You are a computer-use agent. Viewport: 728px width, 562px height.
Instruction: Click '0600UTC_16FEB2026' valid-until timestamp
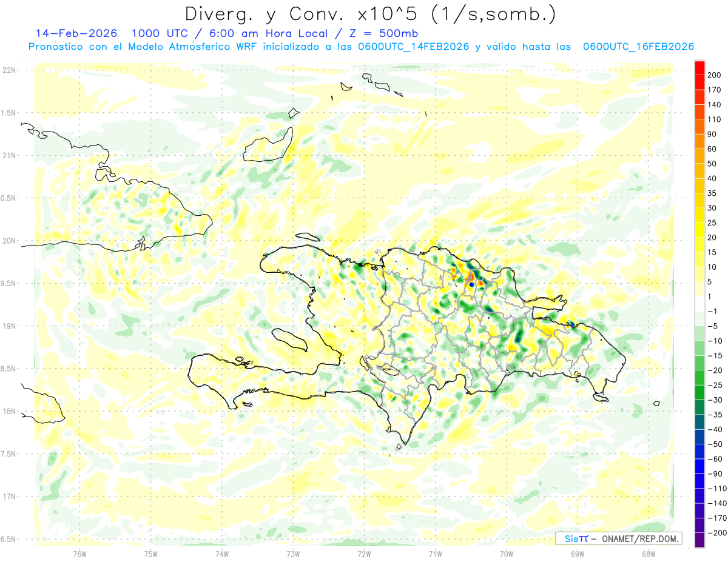point(638,47)
